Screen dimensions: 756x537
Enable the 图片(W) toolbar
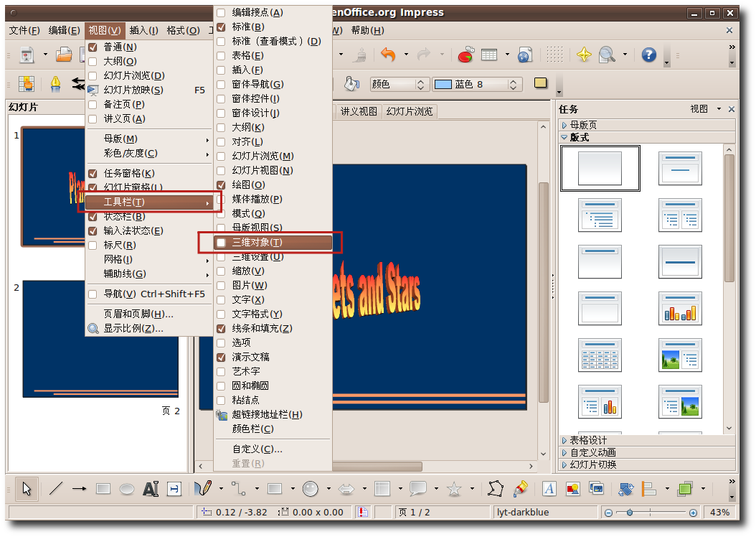click(x=222, y=286)
